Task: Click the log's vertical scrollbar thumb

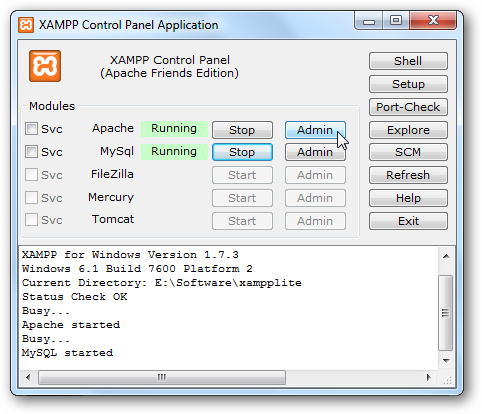Action: (446, 313)
